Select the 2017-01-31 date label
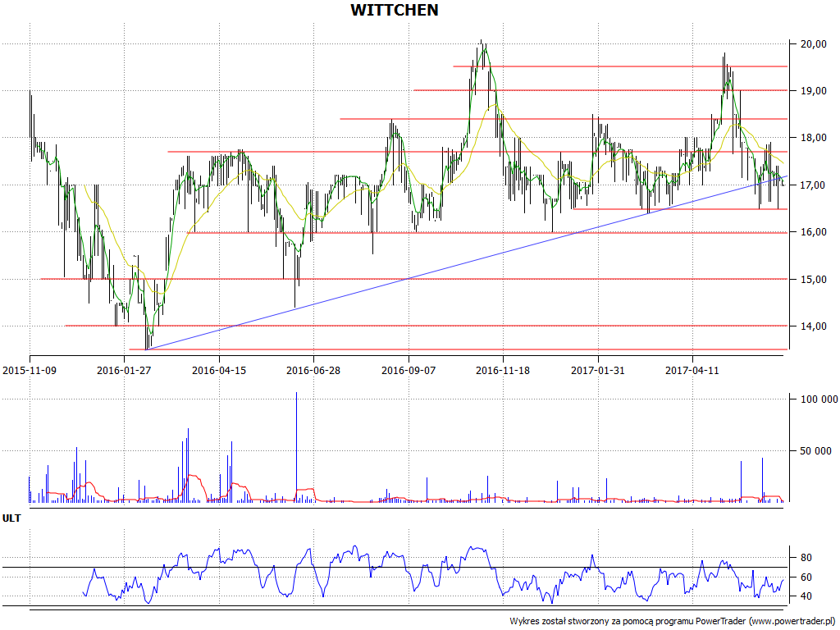Screen dimensions: 840x630 click(x=598, y=370)
